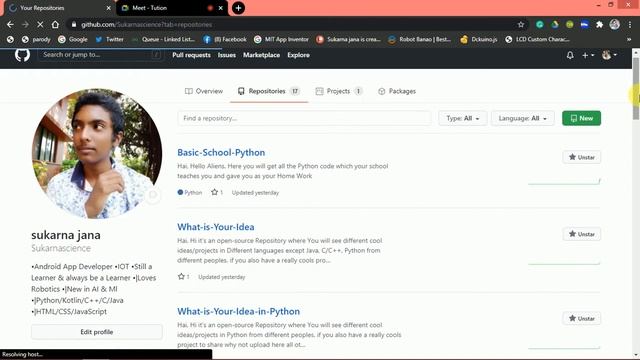Viewport: 640px width, 360px height.
Task: Click the green New repository button
Action: (x=581, y=118)
